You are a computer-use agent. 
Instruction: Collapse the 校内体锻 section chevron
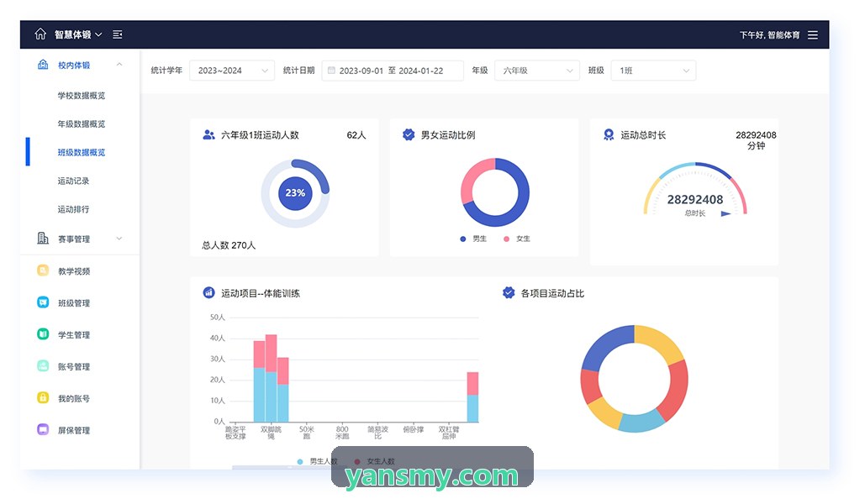[x=119, y=65]
